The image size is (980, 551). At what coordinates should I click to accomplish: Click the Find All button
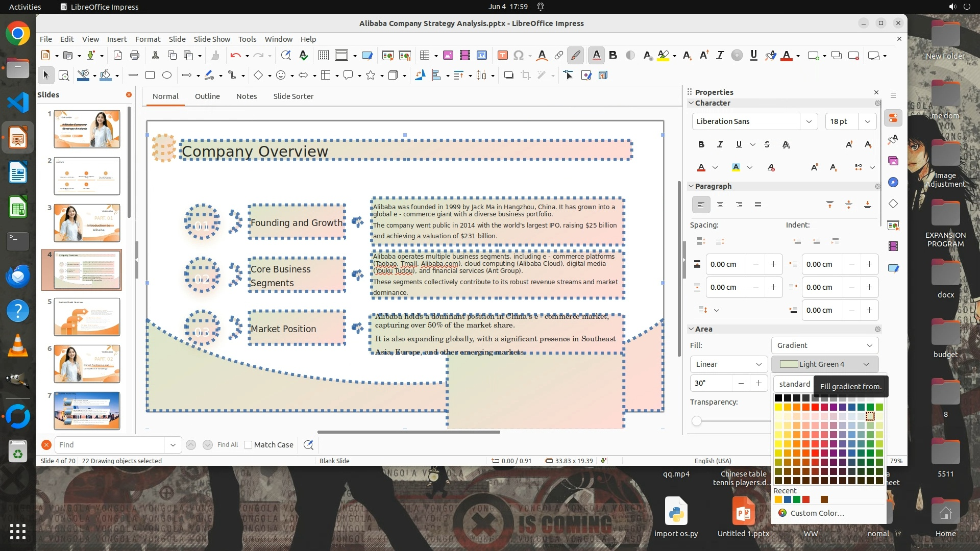pos(227,445)
